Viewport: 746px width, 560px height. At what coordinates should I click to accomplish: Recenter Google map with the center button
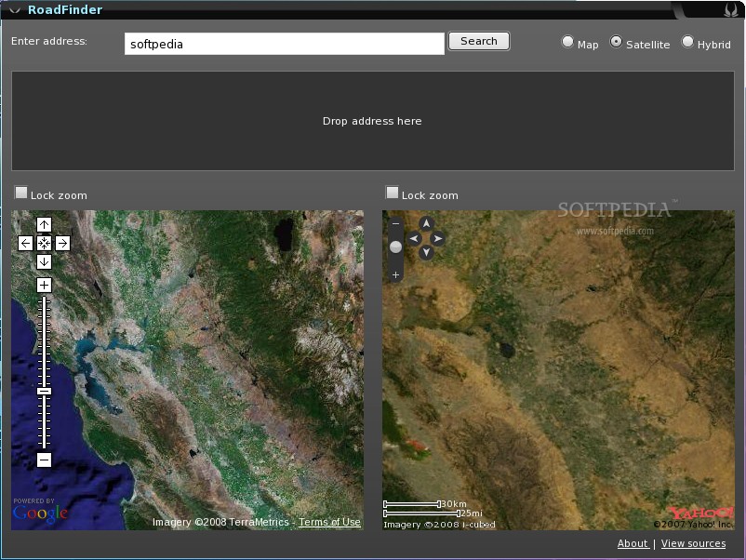(44, 243)
